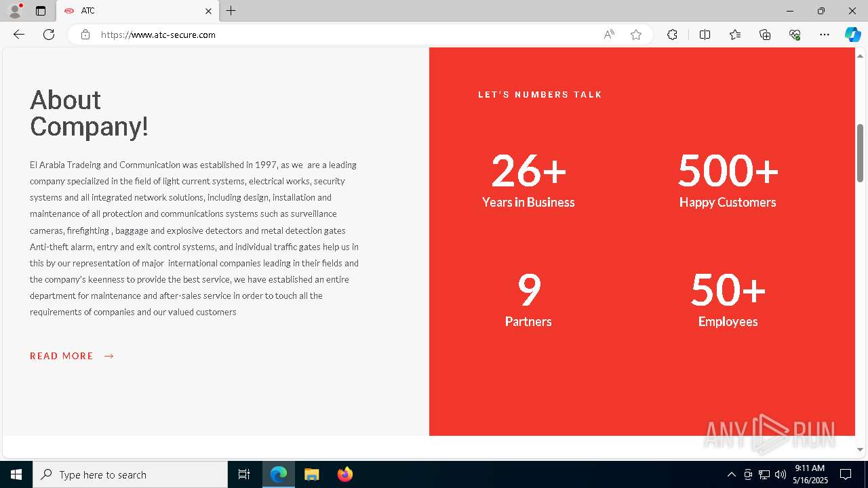
Task: Refresh the ATC page
Action: click(x=49, y=35)
